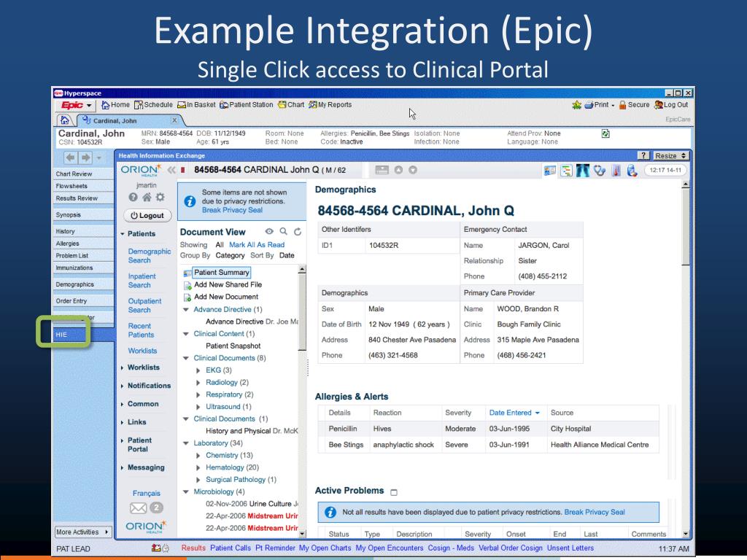Open Demographic Search link
This screenshot has height=560, width=747.
149,256
